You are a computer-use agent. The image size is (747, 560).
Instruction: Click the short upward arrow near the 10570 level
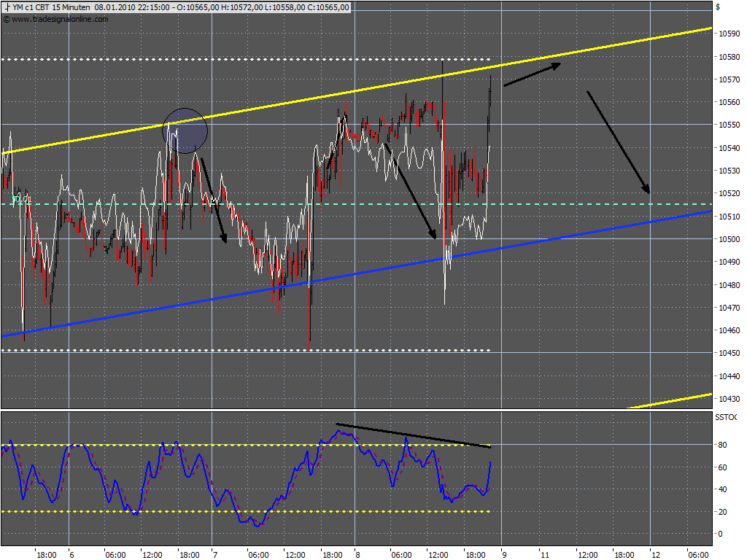(532, 74)
